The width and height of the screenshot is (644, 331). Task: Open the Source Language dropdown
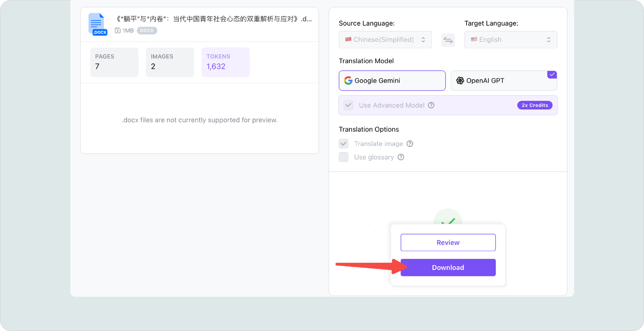385,40
